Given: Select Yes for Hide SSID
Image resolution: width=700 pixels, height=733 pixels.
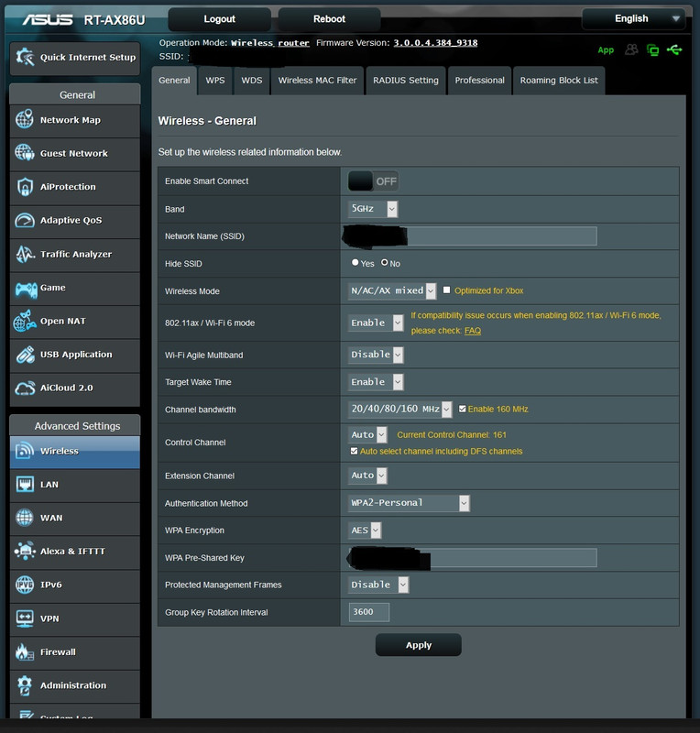Looking at the screenshot, I should [x=355, y=263].
